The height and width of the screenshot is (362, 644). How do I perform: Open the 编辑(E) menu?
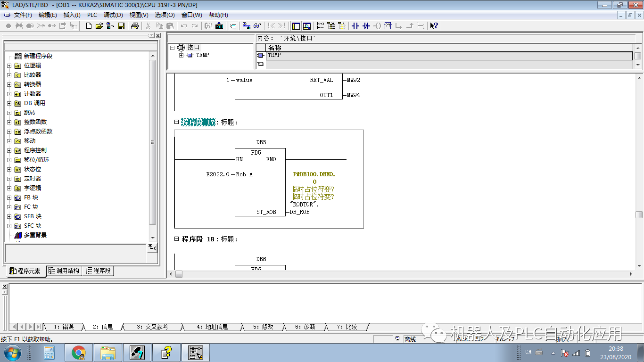[x=48, y=15]
